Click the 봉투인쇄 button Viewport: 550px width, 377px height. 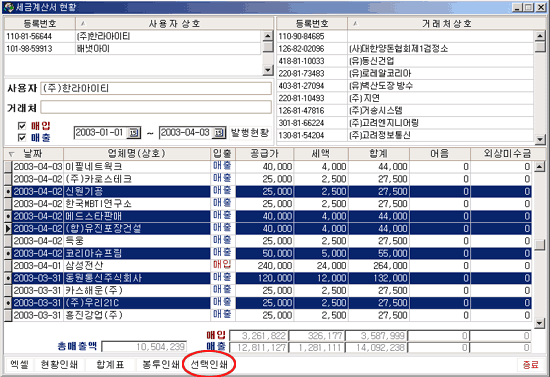[x=161, y=365]
